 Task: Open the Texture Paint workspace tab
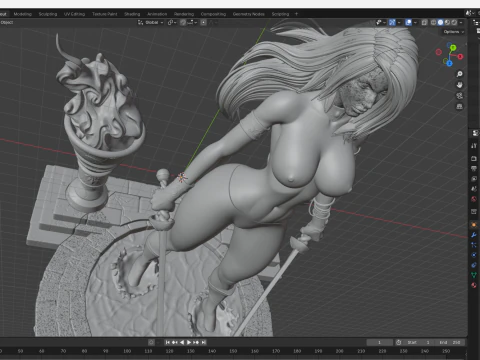(x=105, y=14)
